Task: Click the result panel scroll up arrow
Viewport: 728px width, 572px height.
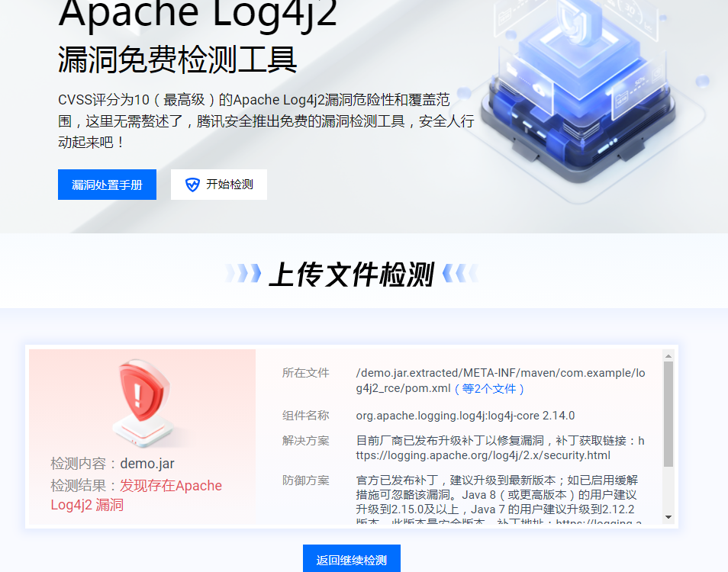Action: pyautogui.click(x=668, y=356)
